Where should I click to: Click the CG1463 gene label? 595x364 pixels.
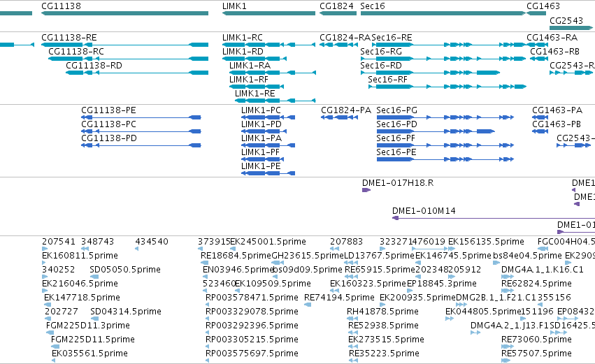click(543, 6)
